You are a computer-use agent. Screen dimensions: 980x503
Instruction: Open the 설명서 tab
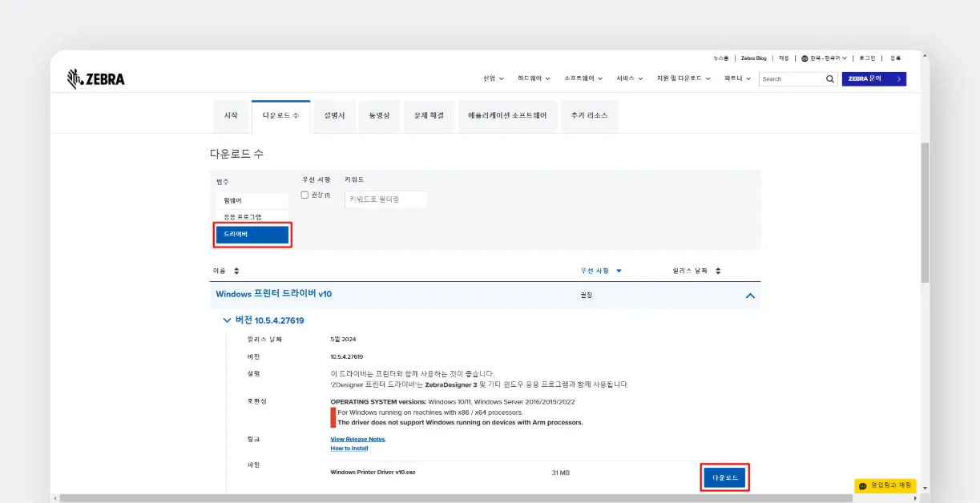334,115
